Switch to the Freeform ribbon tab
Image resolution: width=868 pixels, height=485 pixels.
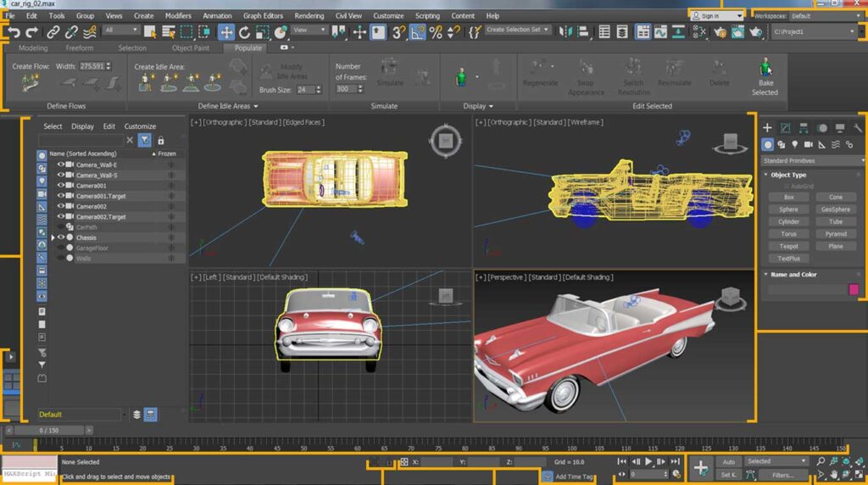click(80, 48)
